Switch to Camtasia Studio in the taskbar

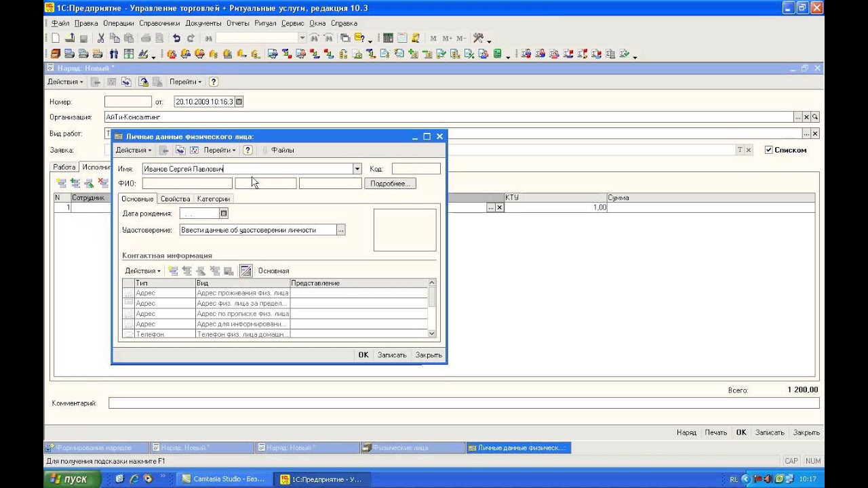225,479
